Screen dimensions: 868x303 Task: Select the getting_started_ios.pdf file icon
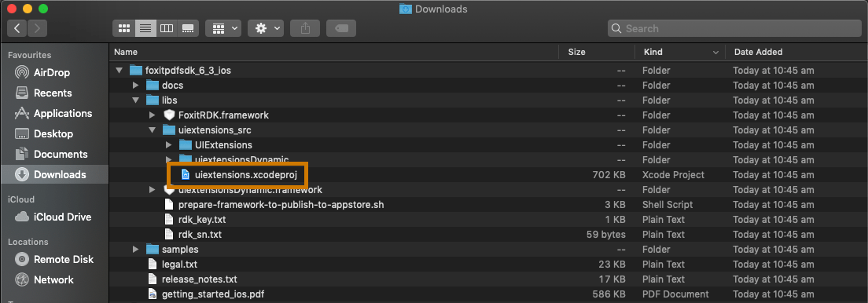[153, 294]
